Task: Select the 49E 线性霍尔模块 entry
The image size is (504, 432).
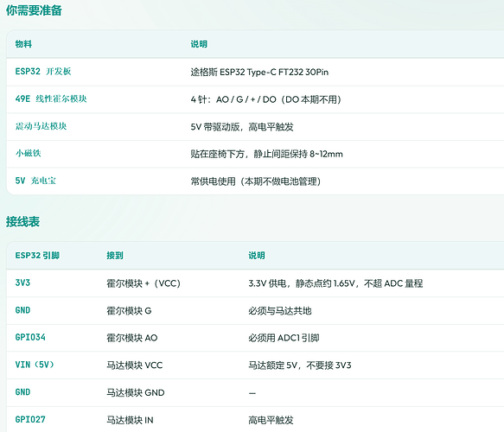Action: (x=51, y=98)
